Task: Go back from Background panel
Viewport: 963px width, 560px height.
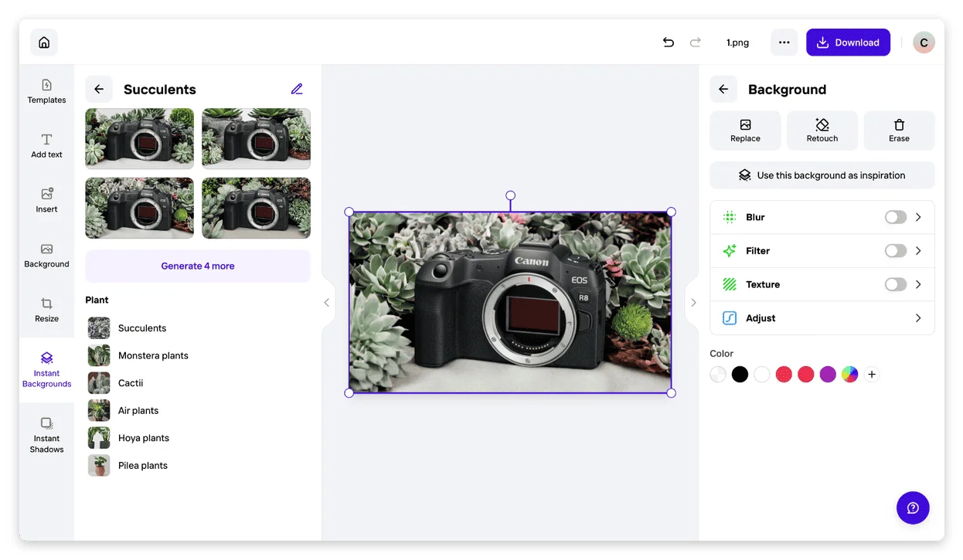Action: tap(723, 89)
